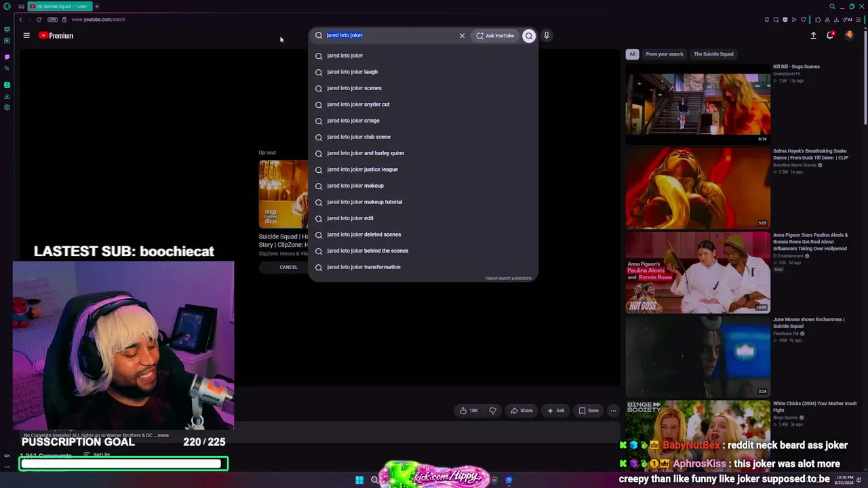Pick 'jared leto joker and harley quinn'
The image size is (868, 488).
click(x=423, y=153)
